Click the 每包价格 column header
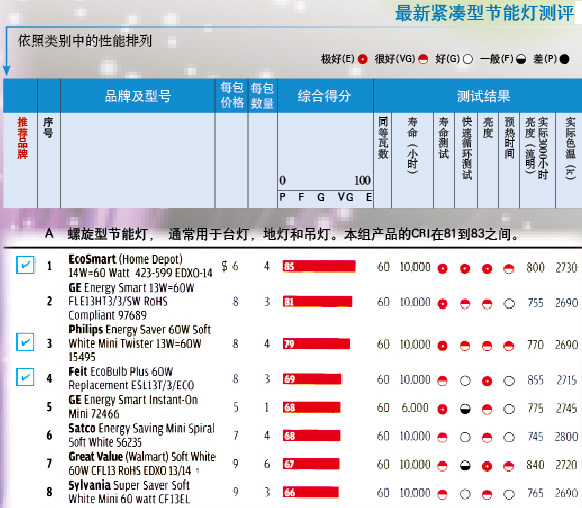The image size is (582, 508). pos(232,95)
